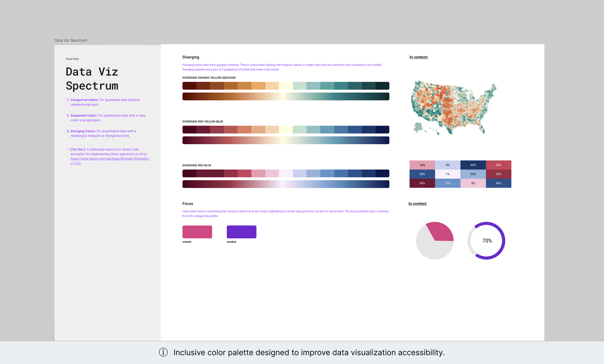This screenshot has width=604, height=364.
Task: Select the '10%' heatmap cell
Action: coord(422,165)
